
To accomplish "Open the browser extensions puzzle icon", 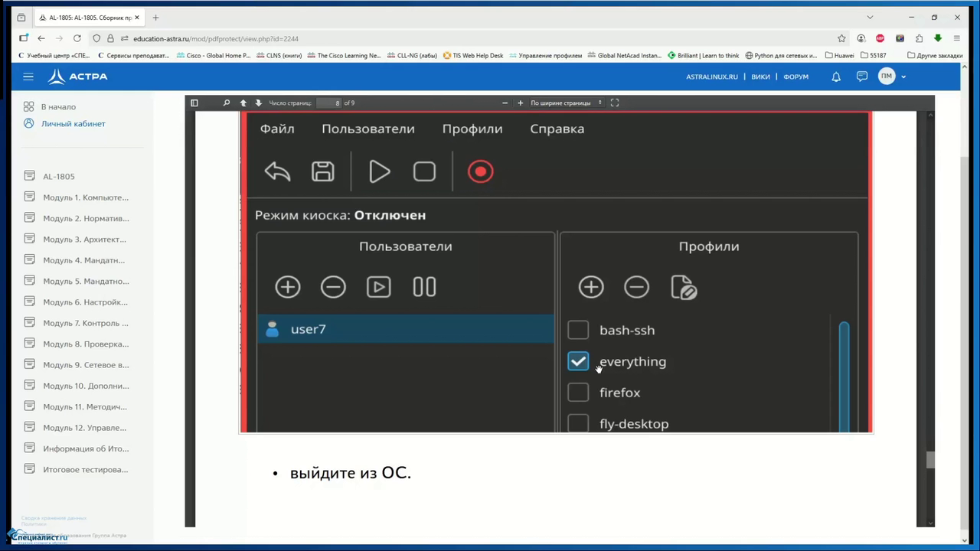I will (x=919, y=38).
